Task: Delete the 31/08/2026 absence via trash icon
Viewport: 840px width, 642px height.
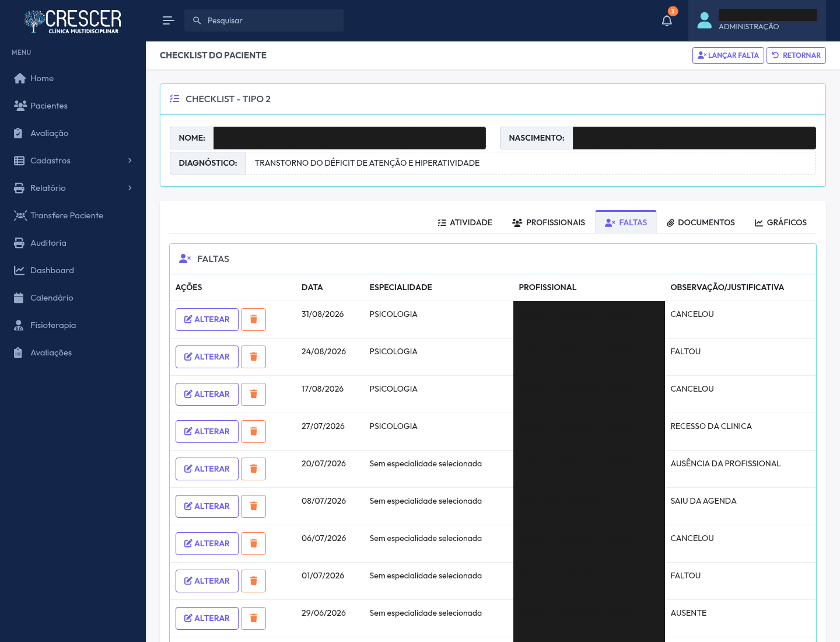Action: click(x=254, y=319)
